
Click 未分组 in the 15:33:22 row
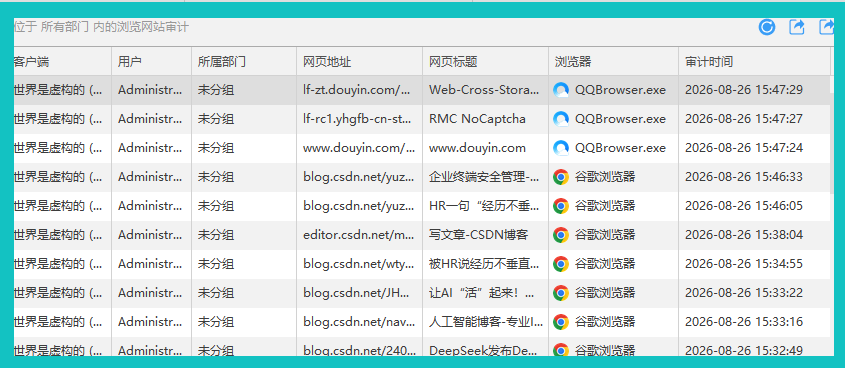(216, 294)
